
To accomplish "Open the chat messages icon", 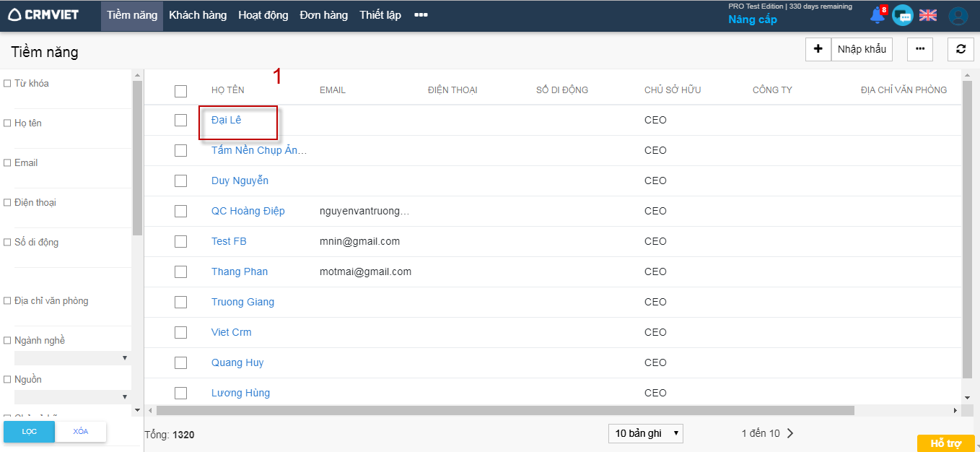I will coord(902,15).
